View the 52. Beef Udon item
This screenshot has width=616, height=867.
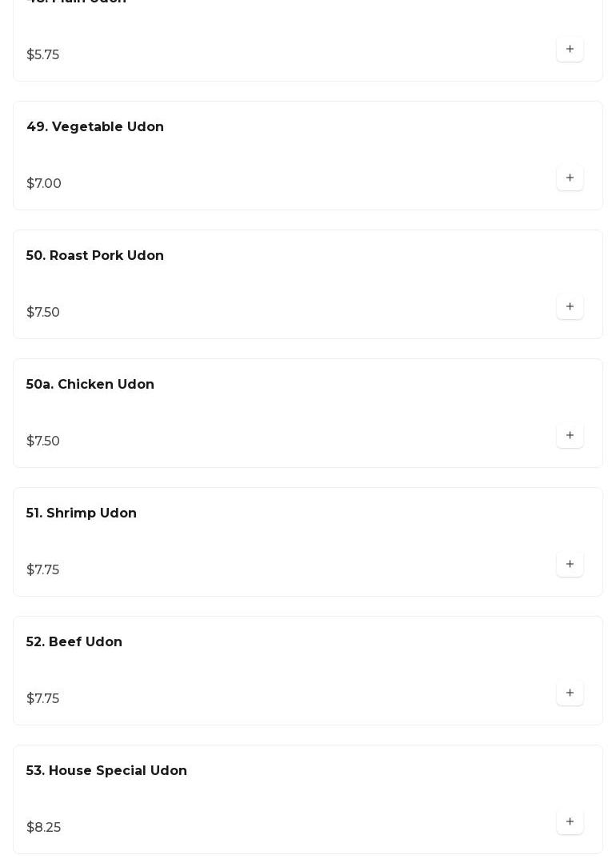tap(74, 642)
